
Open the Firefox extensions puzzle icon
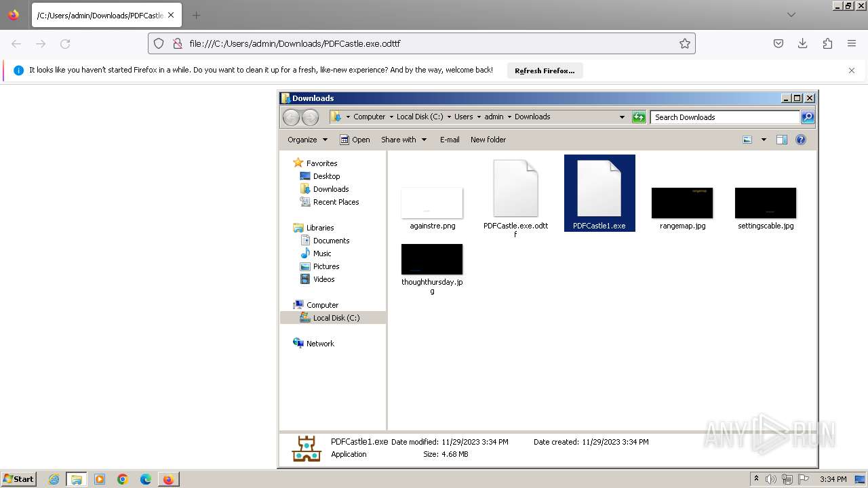click(827, 43)
